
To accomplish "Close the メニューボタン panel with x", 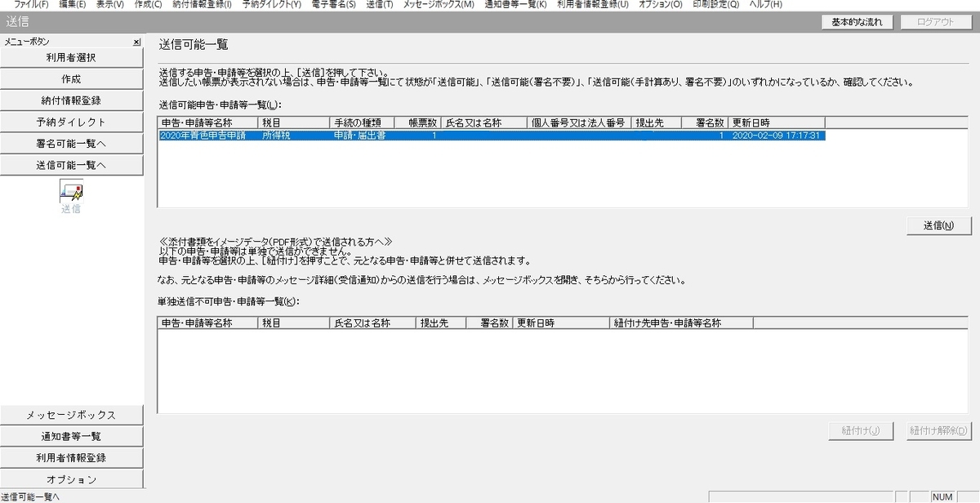I will [137, 42].
